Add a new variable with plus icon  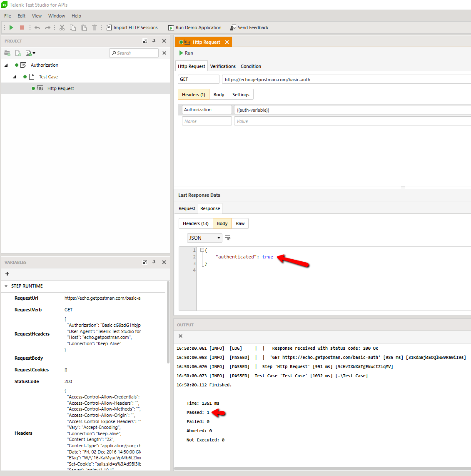[7, 274]
